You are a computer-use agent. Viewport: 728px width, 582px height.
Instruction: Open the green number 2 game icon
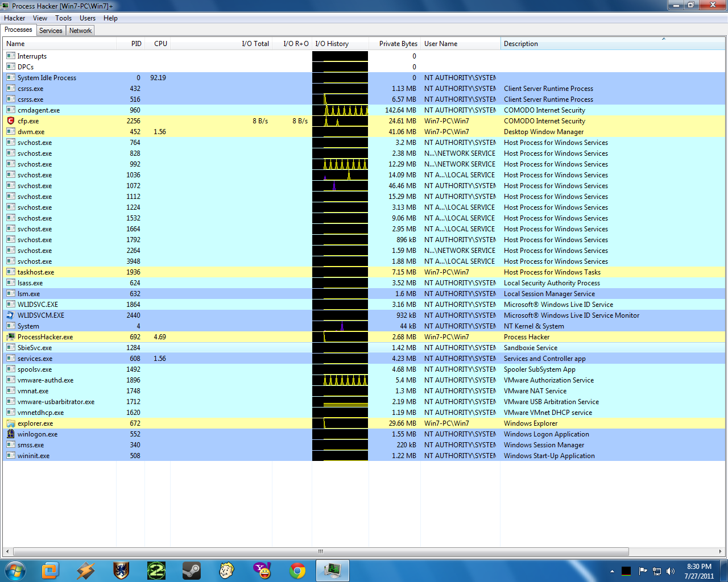click(x=156, y=571)
